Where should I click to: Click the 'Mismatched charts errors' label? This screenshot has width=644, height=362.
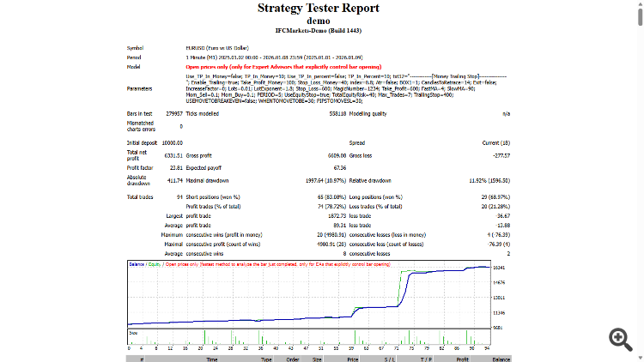(141, 126)
